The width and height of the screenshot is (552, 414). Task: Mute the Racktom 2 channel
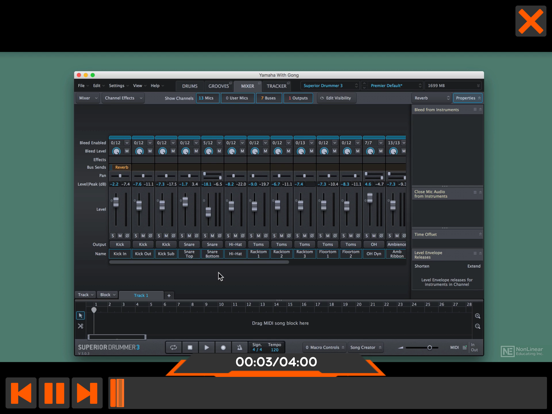pyautogui.click(x=281, y=236)
